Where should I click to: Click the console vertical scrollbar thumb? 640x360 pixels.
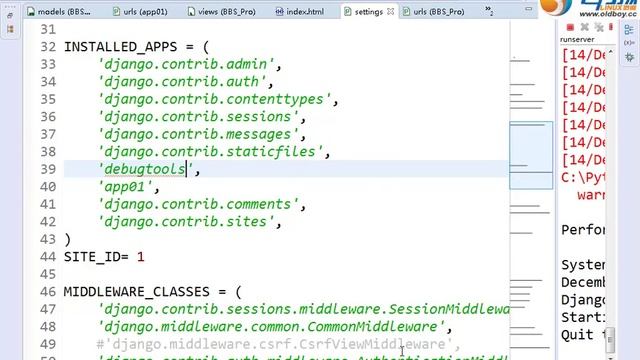click(611, 340)
